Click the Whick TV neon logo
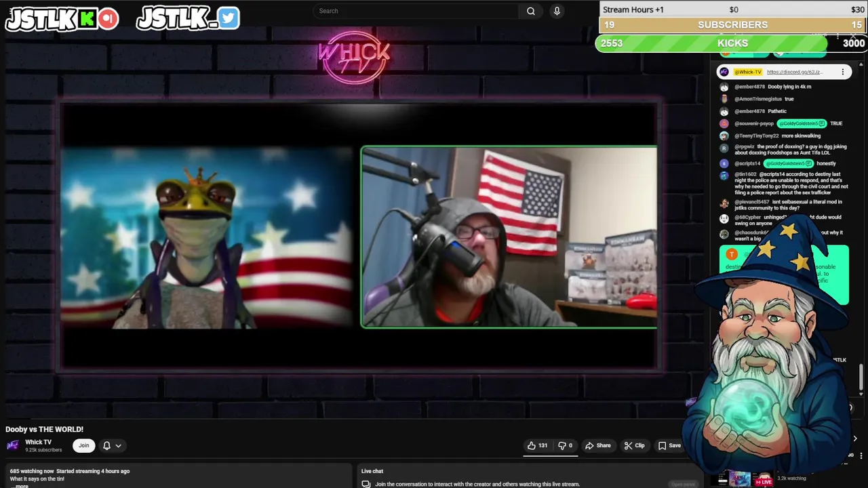 [353, 57]
